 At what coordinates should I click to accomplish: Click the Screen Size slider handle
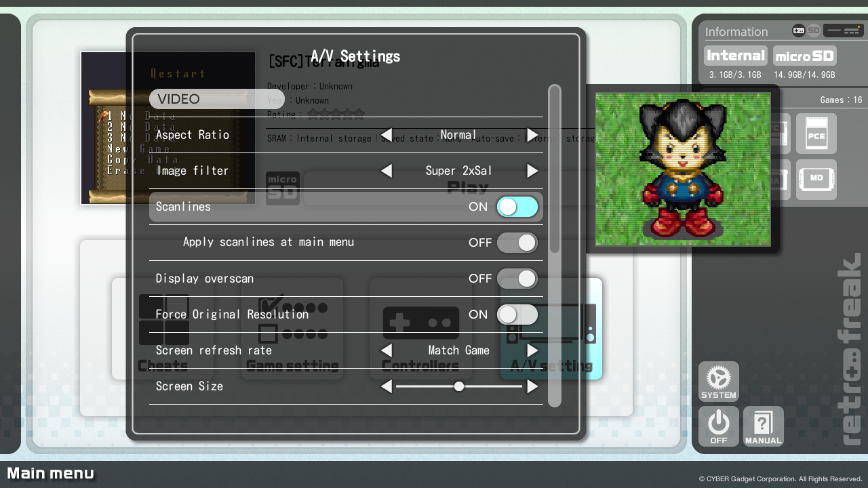[459, 386]
